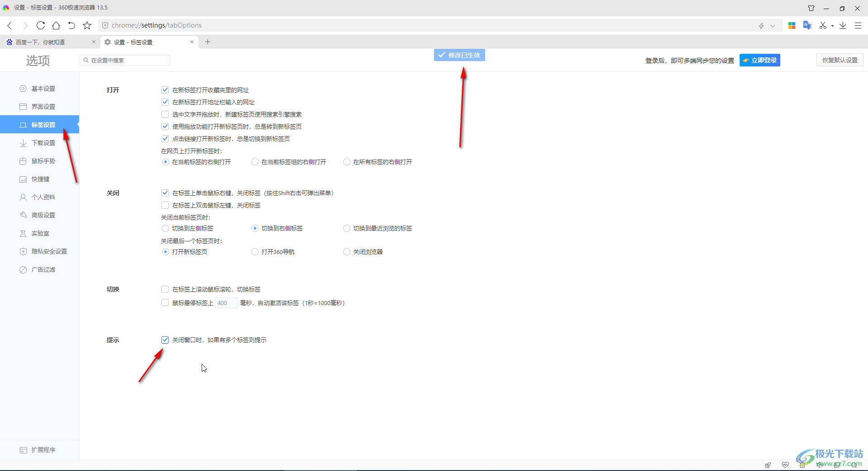The image size is (868, 471).
Task: Open 扩展程序 at the sidebar bottom
Action: (39, 450)
